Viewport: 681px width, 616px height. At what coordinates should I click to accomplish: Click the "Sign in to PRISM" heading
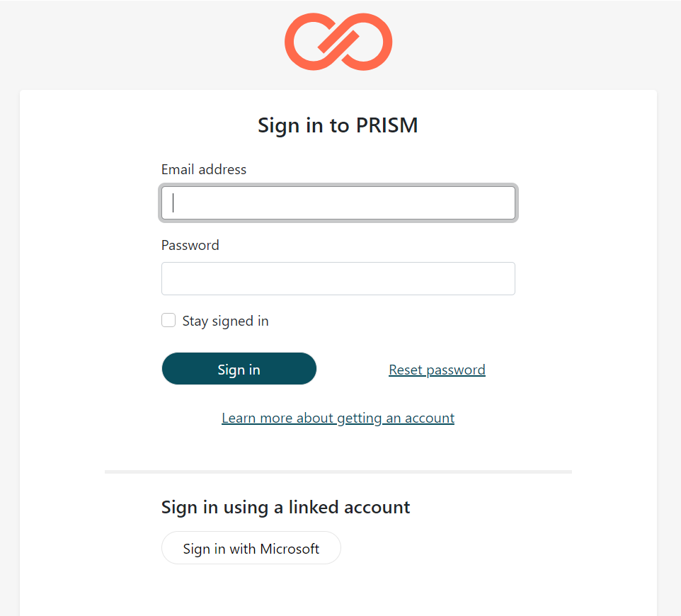338,125
